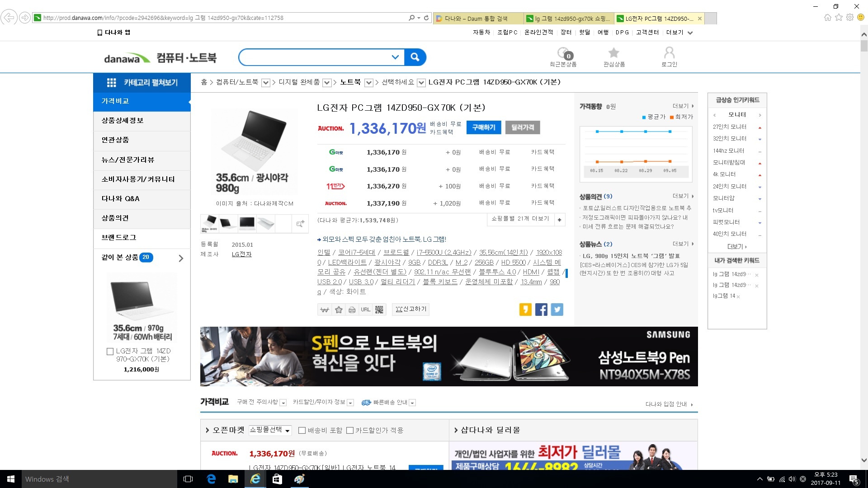Select 연관상품 in left menu
868x488 pixels.
(142, 140)
